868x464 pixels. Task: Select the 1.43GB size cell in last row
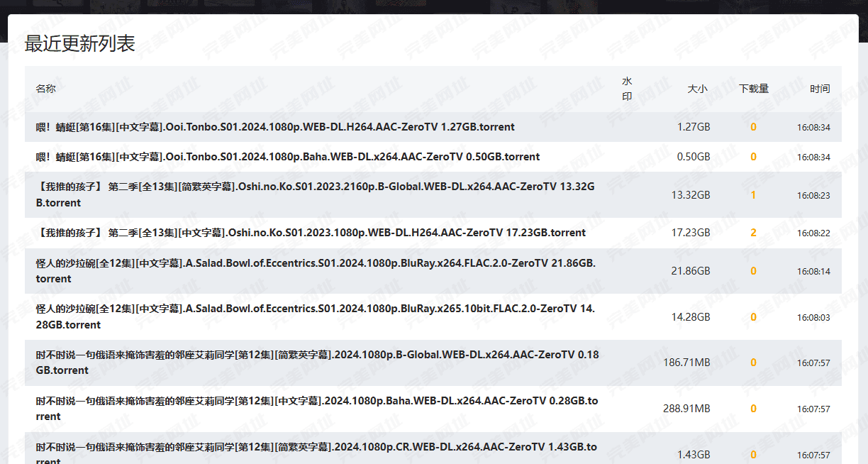tap(694, 454)
